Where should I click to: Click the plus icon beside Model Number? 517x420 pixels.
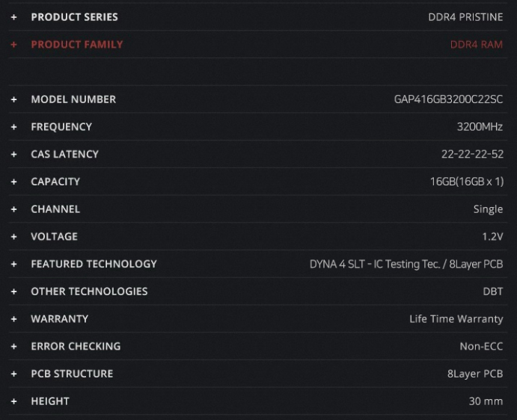(x=14, y=99)
